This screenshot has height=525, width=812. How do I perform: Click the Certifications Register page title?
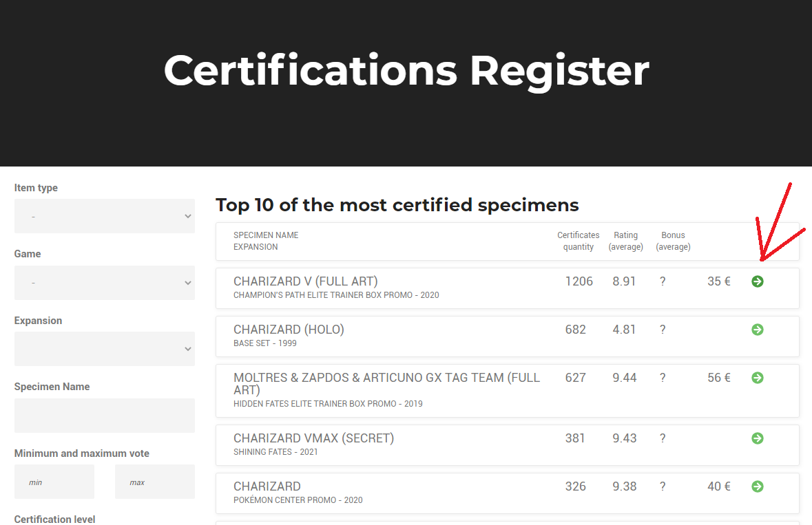click(406, 71)
